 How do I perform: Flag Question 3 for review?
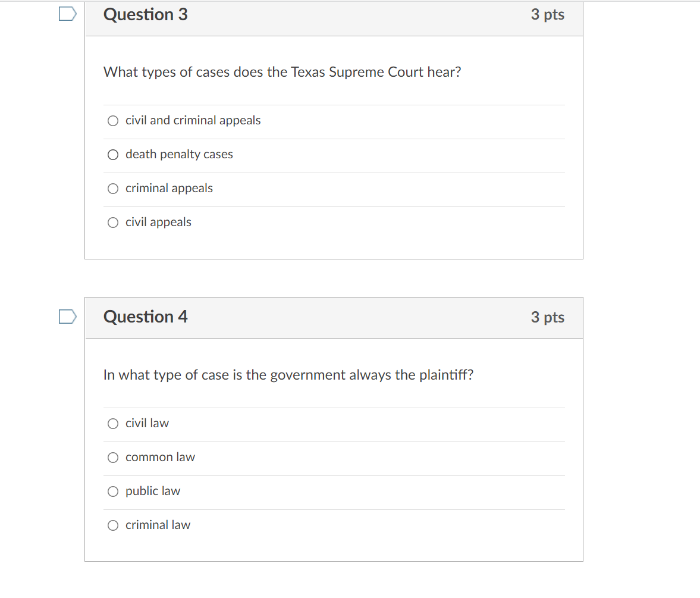pos(67,14)
